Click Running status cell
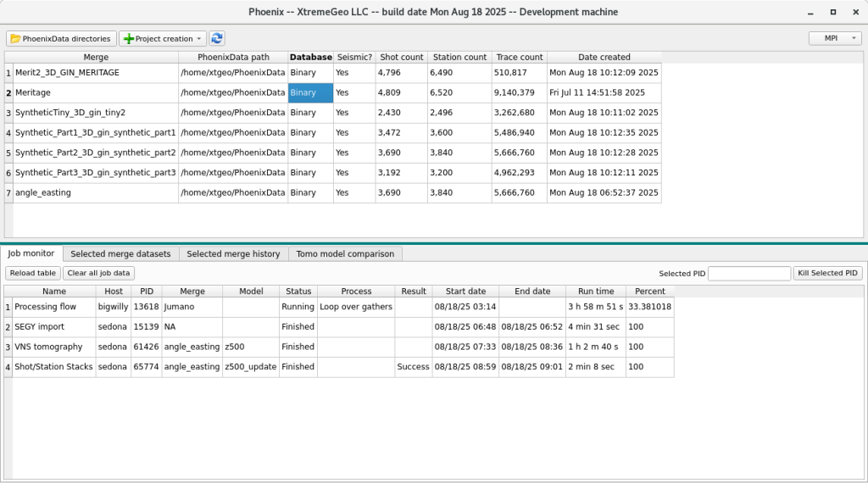The image size is (868, 483). (x=298, y=307)
